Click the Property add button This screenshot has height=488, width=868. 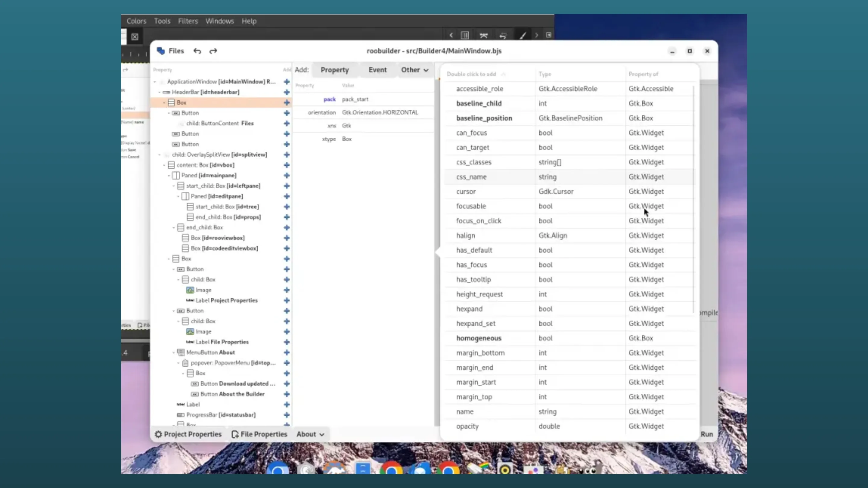pyautogui.click(x=335, y=70)
